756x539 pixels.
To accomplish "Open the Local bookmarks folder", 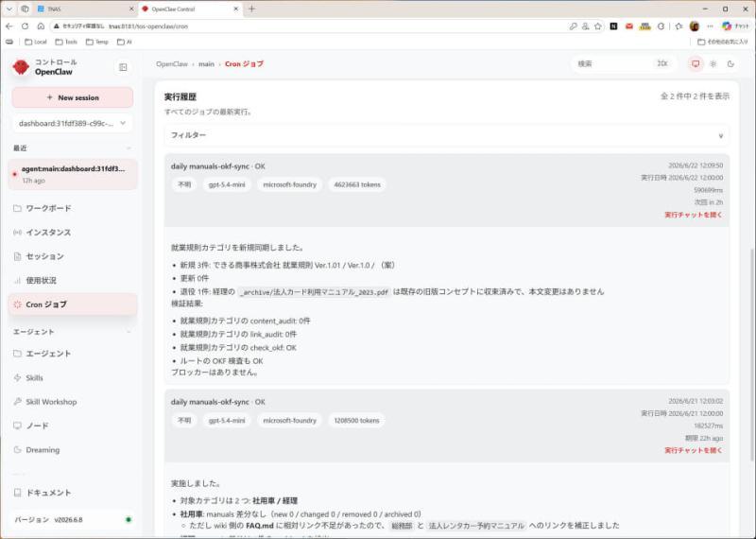I will [36, 42].
